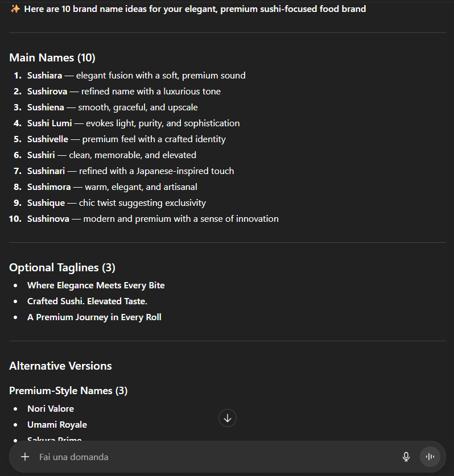Click the circular scroll-down arrow icon
454x476 pixels.
point(227,417)
